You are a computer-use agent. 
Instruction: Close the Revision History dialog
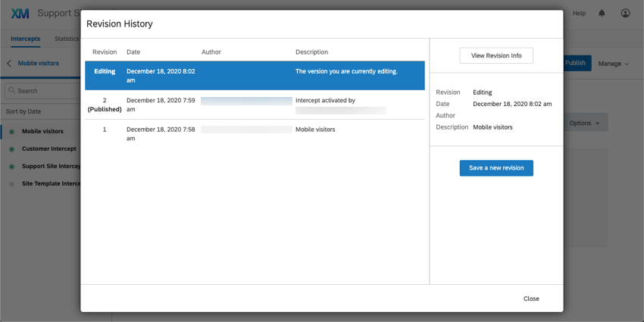tap(531, 299)
